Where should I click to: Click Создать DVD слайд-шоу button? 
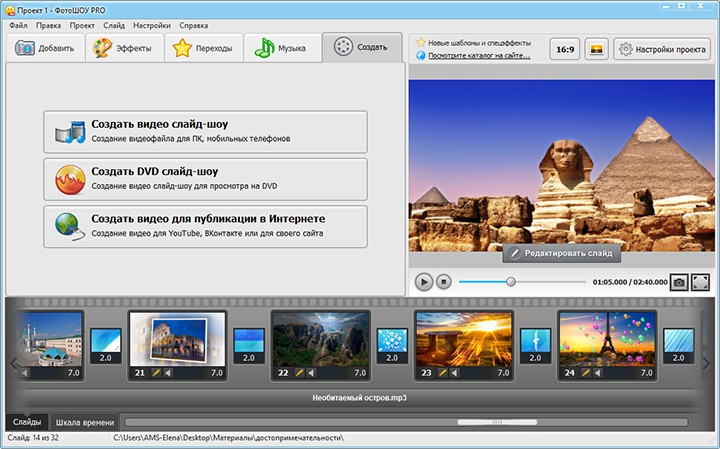coord(205,178)
